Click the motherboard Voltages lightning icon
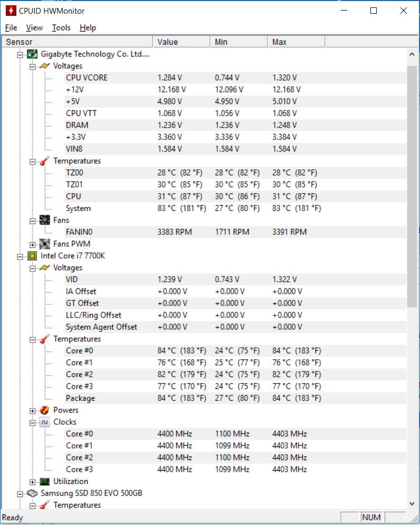This screenshot has height=525, width=420. click(44, 66)
